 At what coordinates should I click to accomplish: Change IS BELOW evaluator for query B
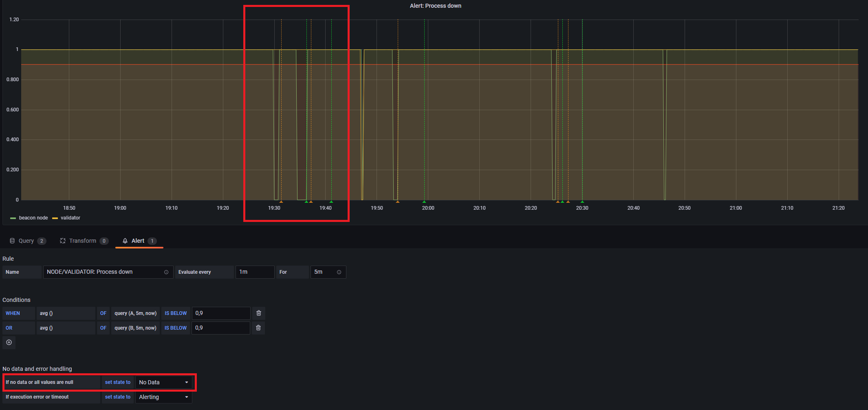click(176, 328)
